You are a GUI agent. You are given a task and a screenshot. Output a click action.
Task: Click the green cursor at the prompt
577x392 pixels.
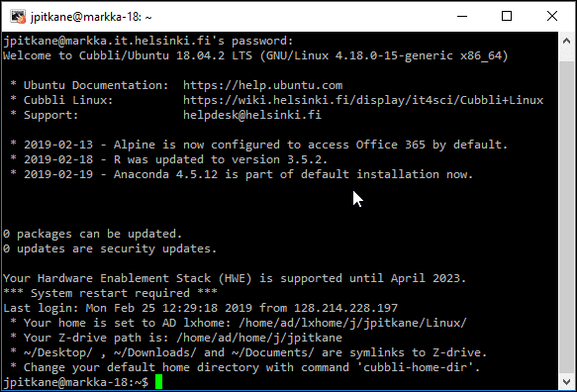[158, 382]
